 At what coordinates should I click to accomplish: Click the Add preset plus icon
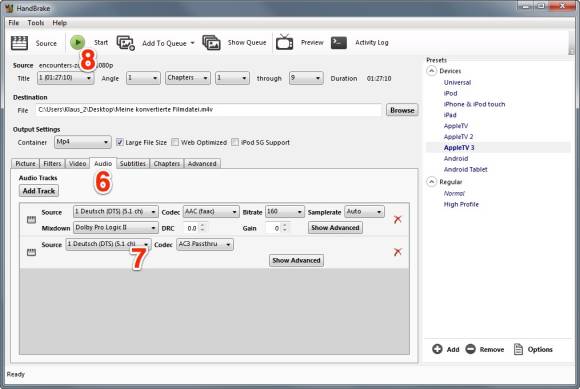point(437,349)
